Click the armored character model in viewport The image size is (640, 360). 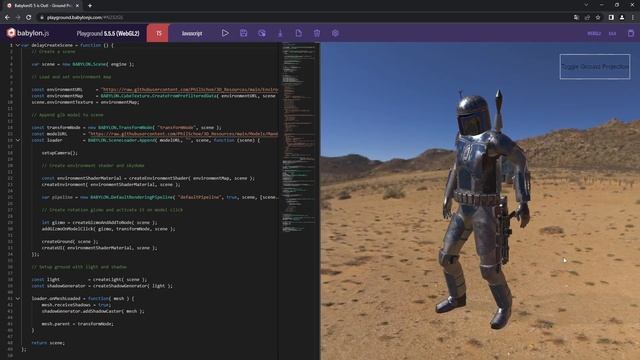(484, 208)
